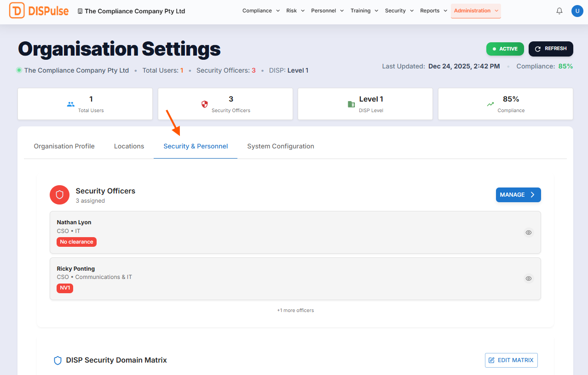Click the Security Officers shield icon in stats card

(x=205, y=104)
